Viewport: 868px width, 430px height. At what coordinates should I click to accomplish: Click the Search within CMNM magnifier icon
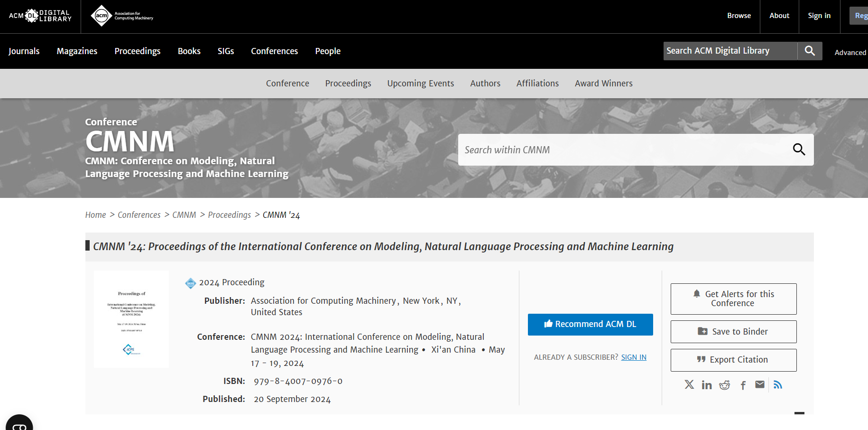799,150
